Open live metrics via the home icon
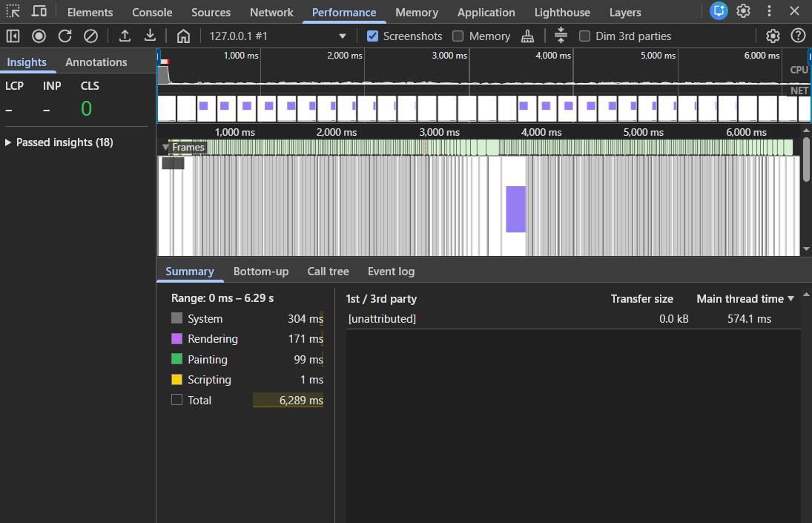The width and height of the screenshot is (812, 523). (x=182, y=36)
